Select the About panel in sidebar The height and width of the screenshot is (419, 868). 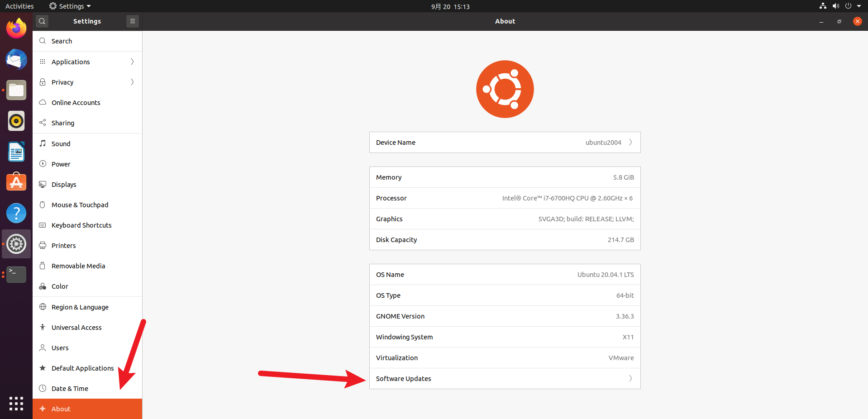pyautogui.click(x=87, y=409)
